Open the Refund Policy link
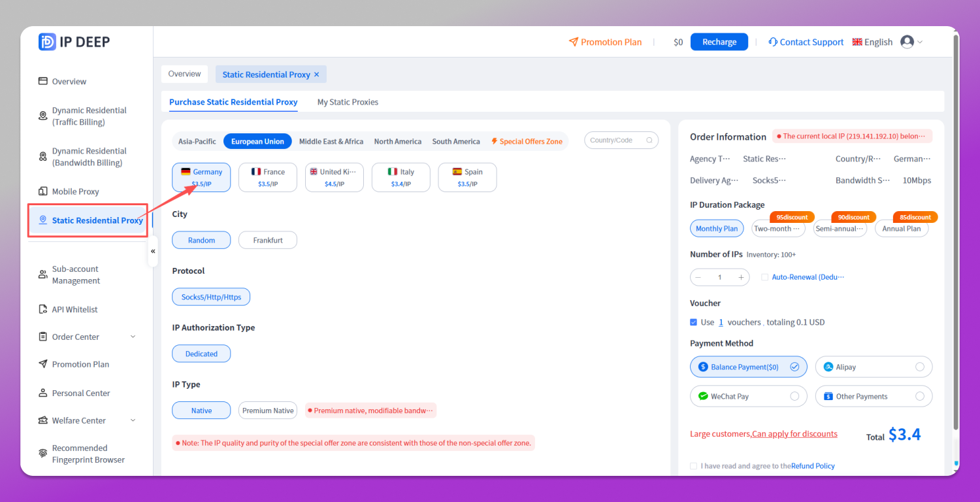The width and height of the screenshot is (980, 502). tap(813, 466)
